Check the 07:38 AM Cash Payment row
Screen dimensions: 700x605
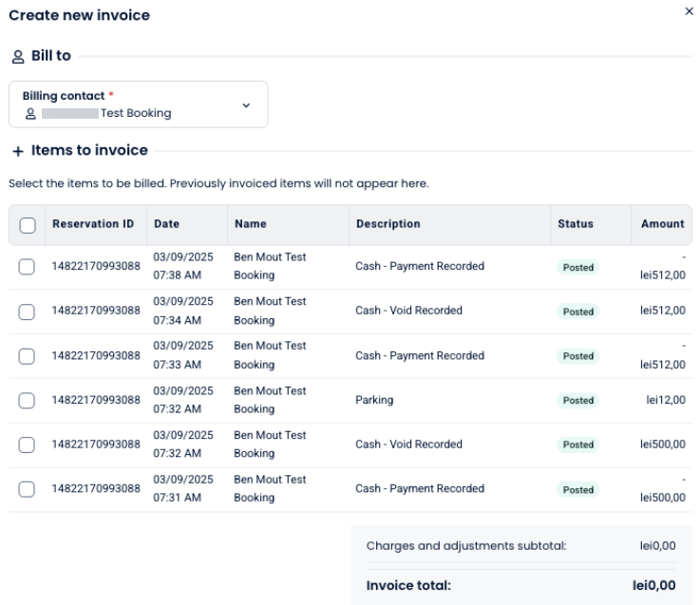[28, 267]
